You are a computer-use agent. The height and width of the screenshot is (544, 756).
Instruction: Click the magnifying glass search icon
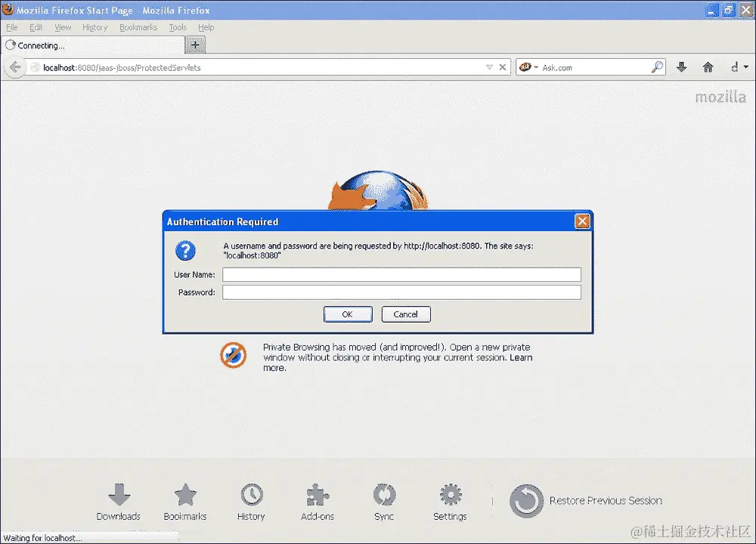657,67
